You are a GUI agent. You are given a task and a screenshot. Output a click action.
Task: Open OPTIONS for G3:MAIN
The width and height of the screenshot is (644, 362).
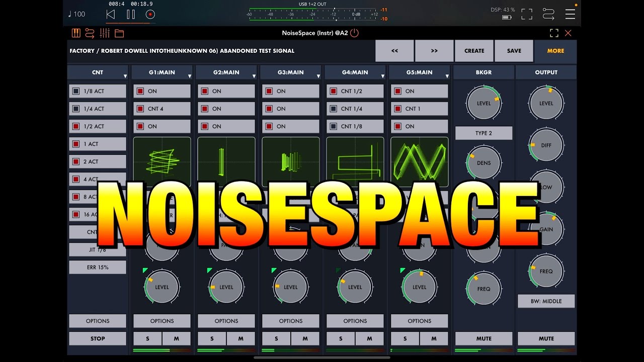[291, 321]
